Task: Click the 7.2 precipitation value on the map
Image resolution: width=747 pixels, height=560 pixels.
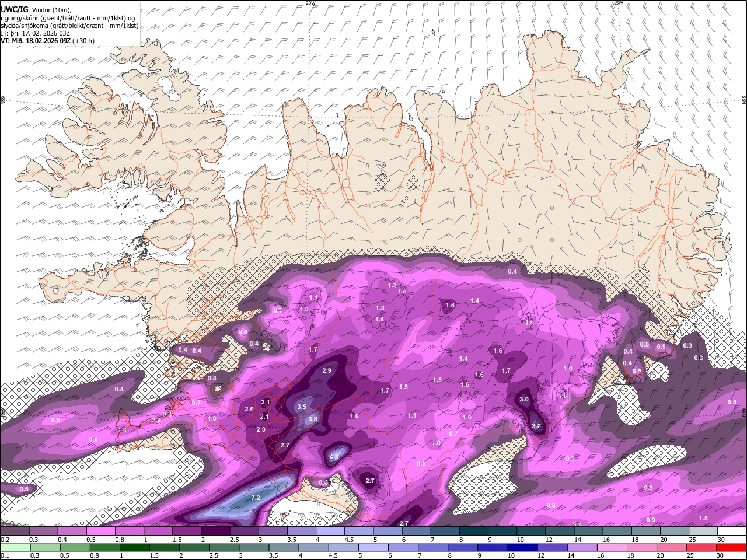Action: point(255,498)
